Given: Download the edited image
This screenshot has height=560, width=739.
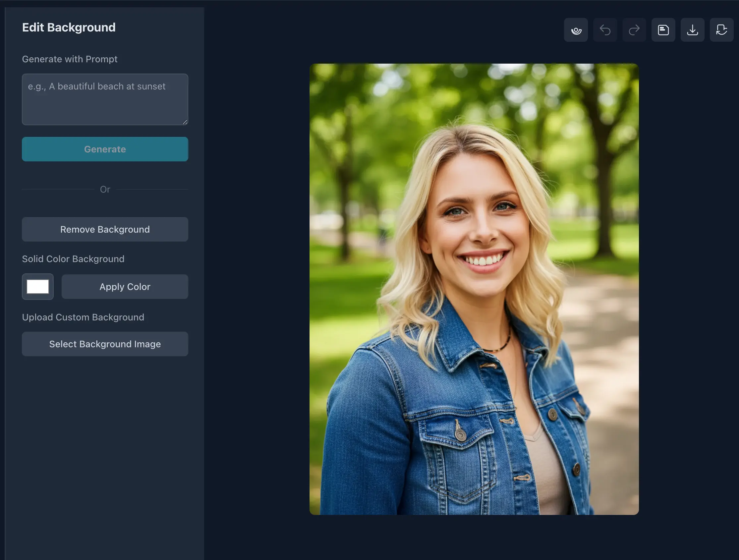Looking at the screenshot, I should coord(692,30).
